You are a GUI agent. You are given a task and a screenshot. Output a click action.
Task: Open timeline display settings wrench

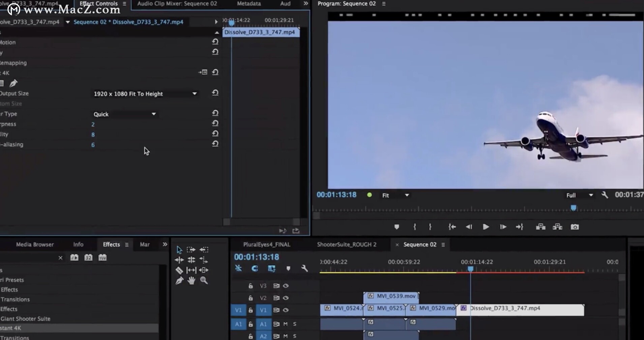click(x=304, y=268)
